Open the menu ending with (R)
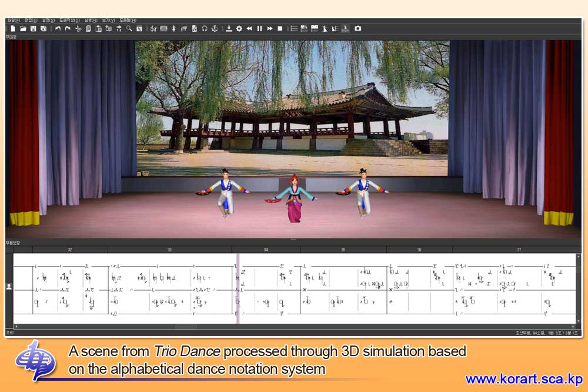 (91, 20)
